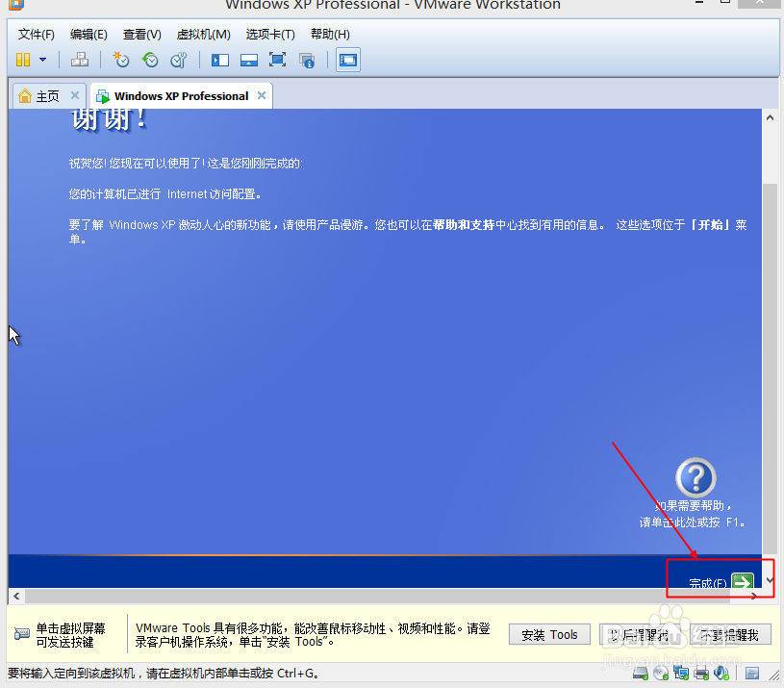This screenshot has width=784, height=688.
Task: Click the green 完成 arrow button
Action: pyautogui.click(x=743, y=580)
